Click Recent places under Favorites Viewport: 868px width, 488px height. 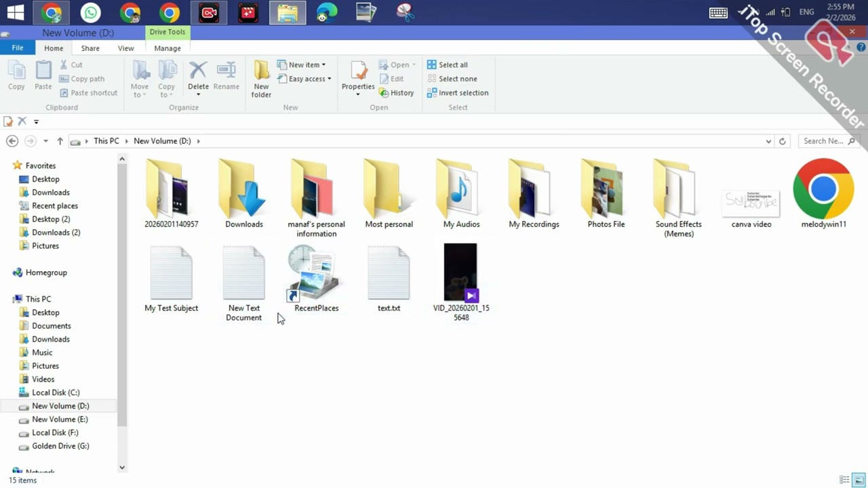pos(54,205)
